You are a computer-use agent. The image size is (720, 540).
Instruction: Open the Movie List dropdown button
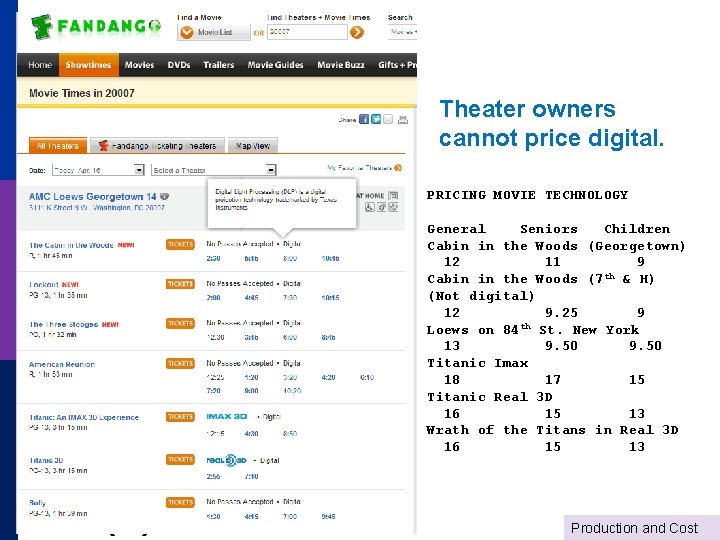coord(214,32)
